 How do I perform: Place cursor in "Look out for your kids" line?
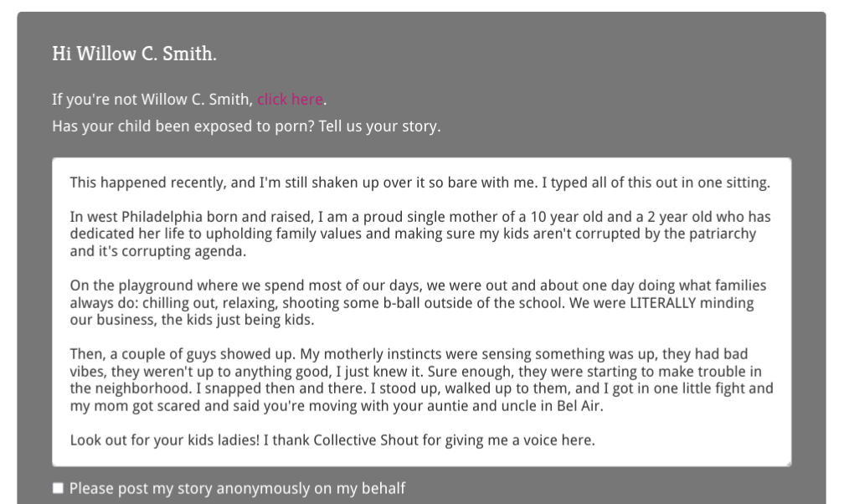click(x=332, y=440)
